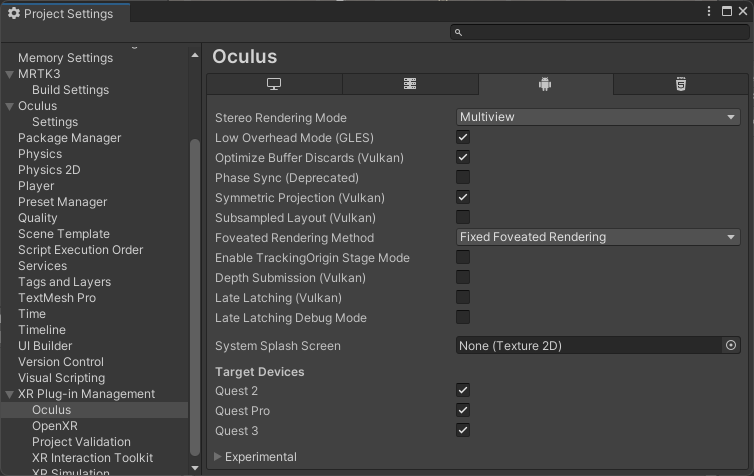Check Enable TrackingOrigin Stage Mode
Screen dimensions: 754x476
click(x=463, y=257)
